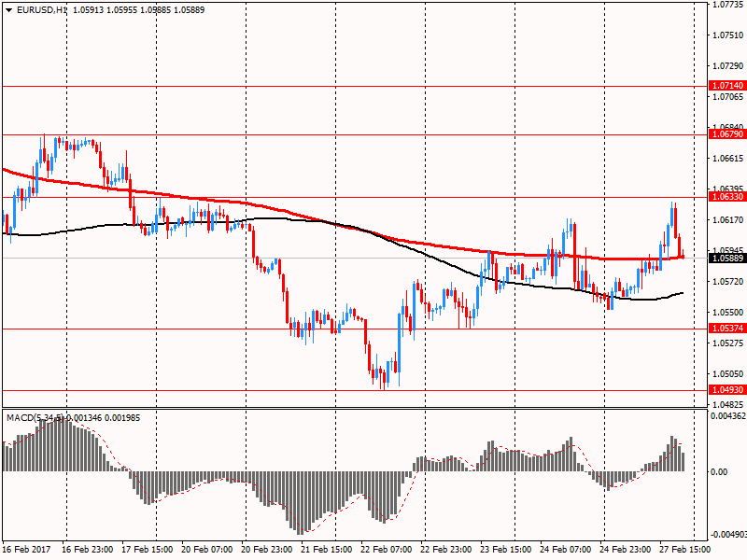Open the chart dropdown arrow beside EURUSD,H1
This screenshot has width=747, height=560.
[x=8, y=10]
